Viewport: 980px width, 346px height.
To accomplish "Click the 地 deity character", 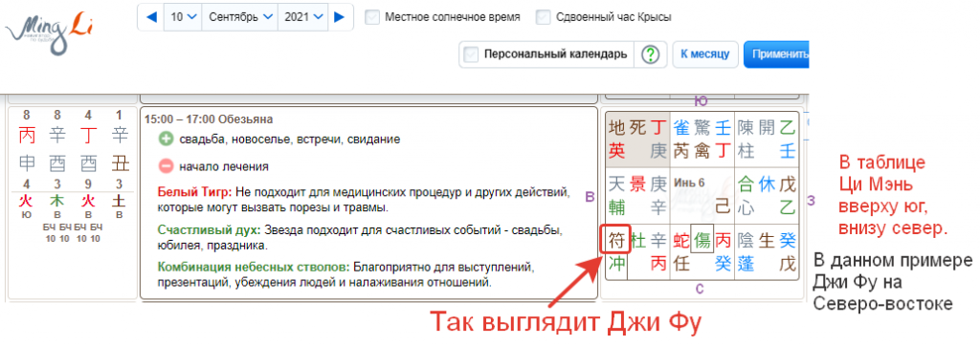I will point(616,128).
